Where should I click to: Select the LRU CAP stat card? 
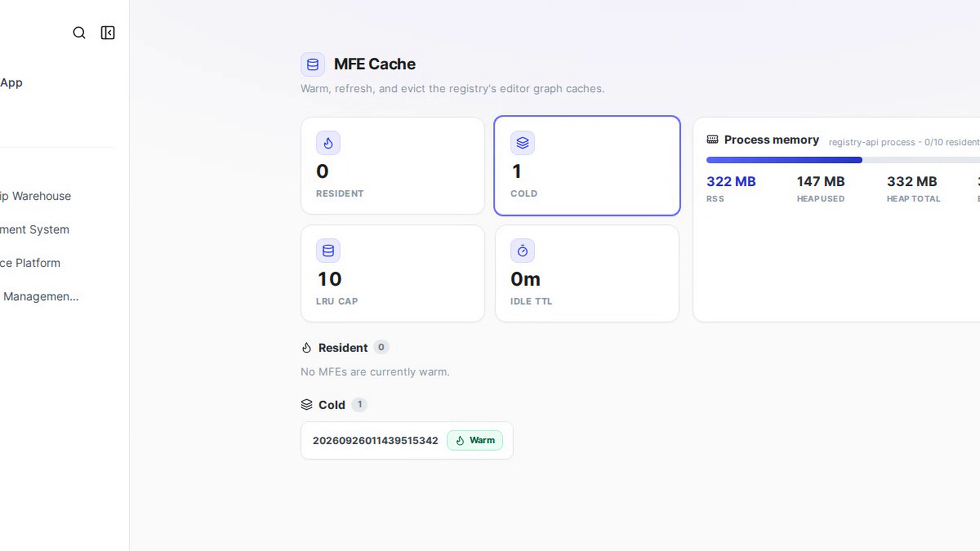coord(393,273)
